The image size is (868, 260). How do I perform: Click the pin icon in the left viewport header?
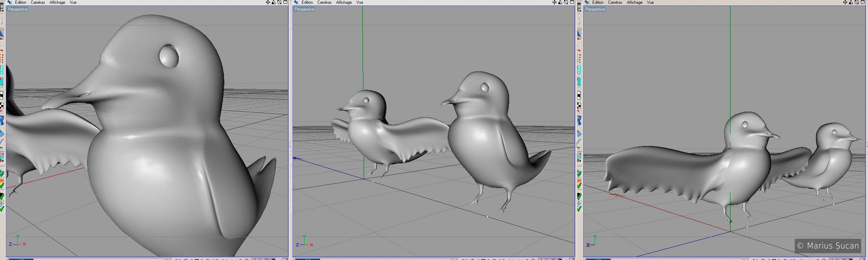[10, 2]
